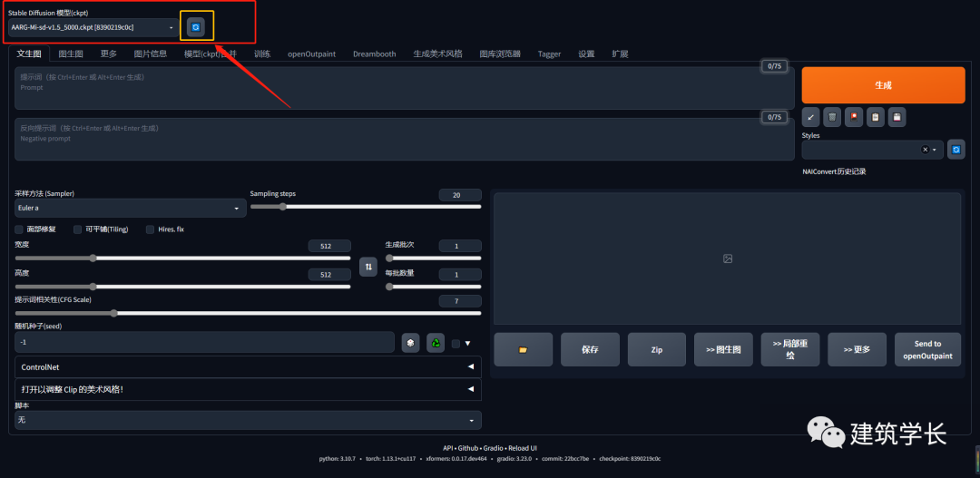The height and width of the screenshot is (478, 980).
Task: Click the image placeholder icon in the output gallery
Action: 728,259
